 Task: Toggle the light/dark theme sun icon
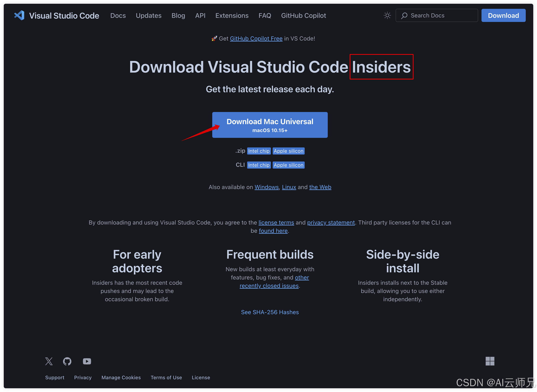(x=387, y=15)
